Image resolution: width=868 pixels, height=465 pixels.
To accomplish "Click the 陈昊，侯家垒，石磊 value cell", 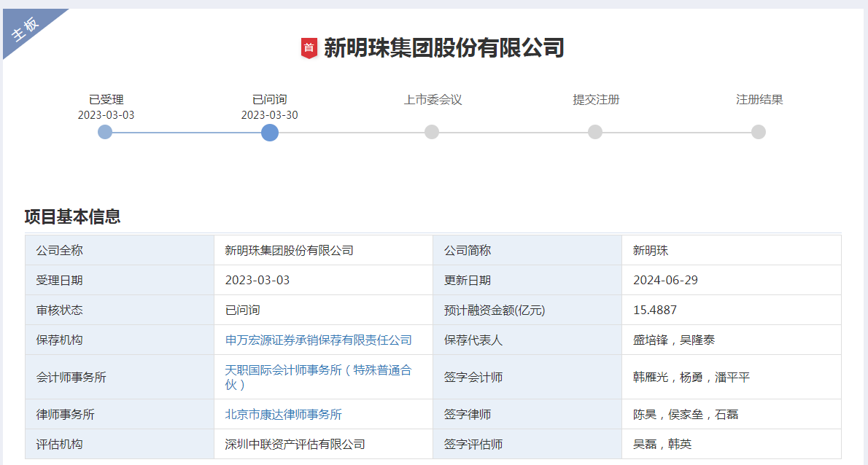I will [x=732, y=414].
